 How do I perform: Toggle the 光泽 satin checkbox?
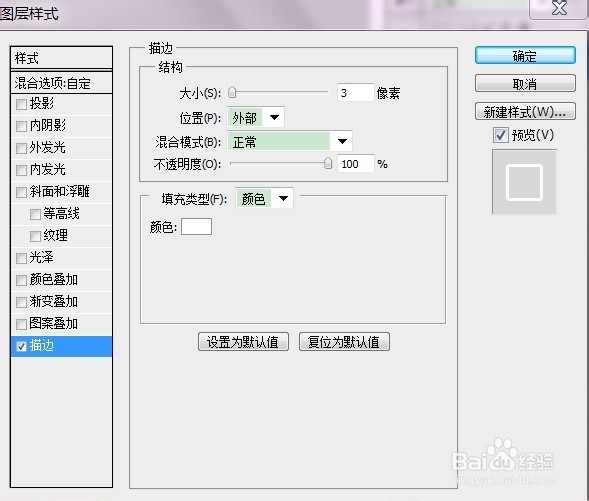pyautogui.click(x=21, y=258)
